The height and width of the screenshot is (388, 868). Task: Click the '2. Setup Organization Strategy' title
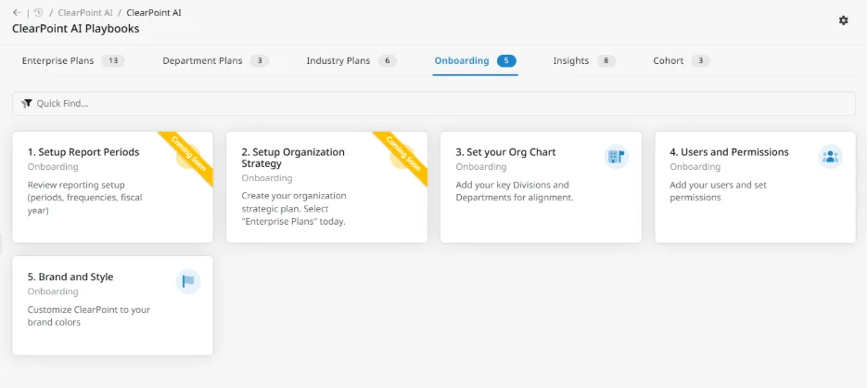pyautogui.click(x=293, y=158)
